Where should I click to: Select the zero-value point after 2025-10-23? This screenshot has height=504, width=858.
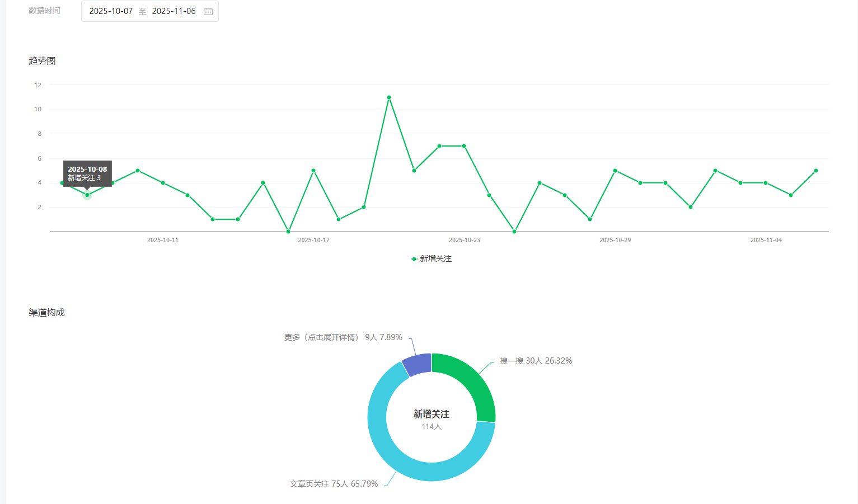coord(514,232)
